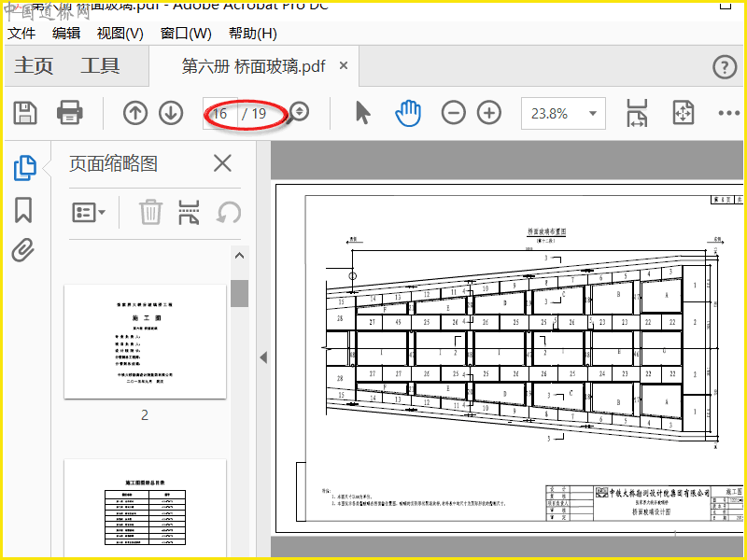Switch to the 工具 tab
The image size is (747, 560).
pos(100,65)
